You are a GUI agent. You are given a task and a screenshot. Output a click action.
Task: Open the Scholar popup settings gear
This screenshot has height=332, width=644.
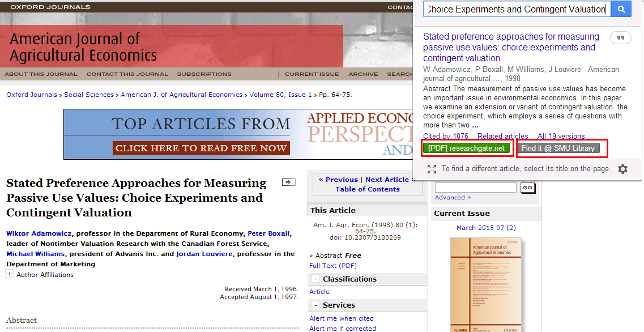tap(622, 169)
